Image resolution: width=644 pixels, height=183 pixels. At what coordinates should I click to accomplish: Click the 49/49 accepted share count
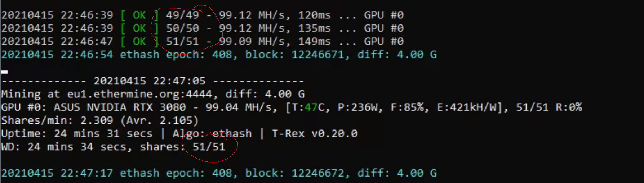182,15
